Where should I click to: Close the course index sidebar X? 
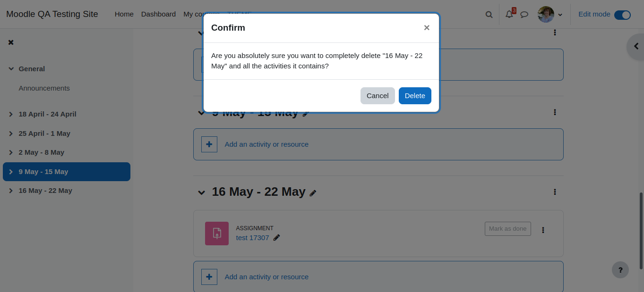tap(11, 42)
